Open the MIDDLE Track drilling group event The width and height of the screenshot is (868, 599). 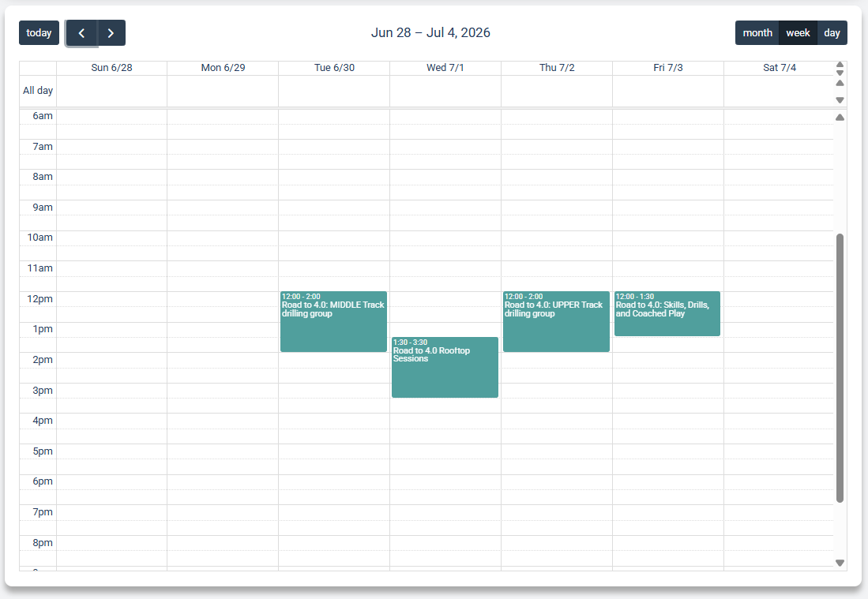click(x=333, y=321)
